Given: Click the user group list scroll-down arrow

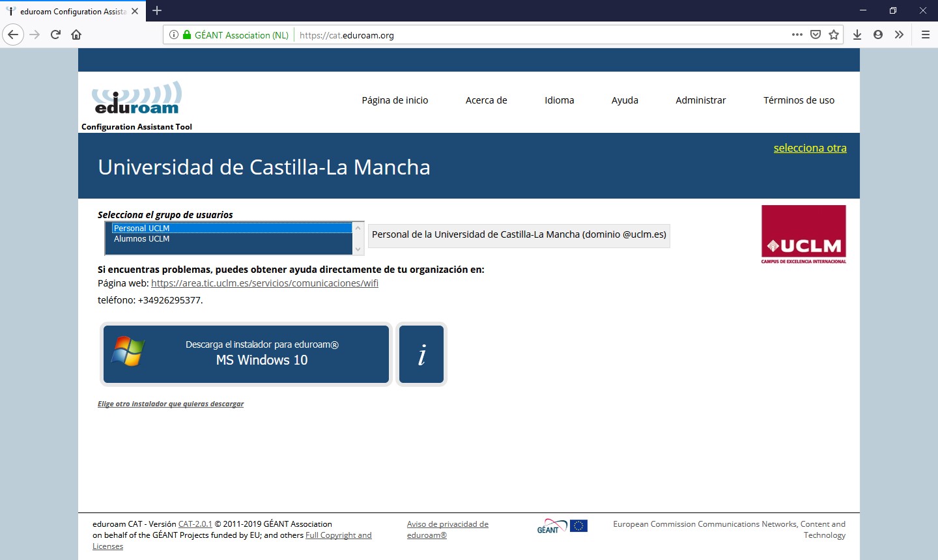Looking at the screenshot, I should point(358,249).
